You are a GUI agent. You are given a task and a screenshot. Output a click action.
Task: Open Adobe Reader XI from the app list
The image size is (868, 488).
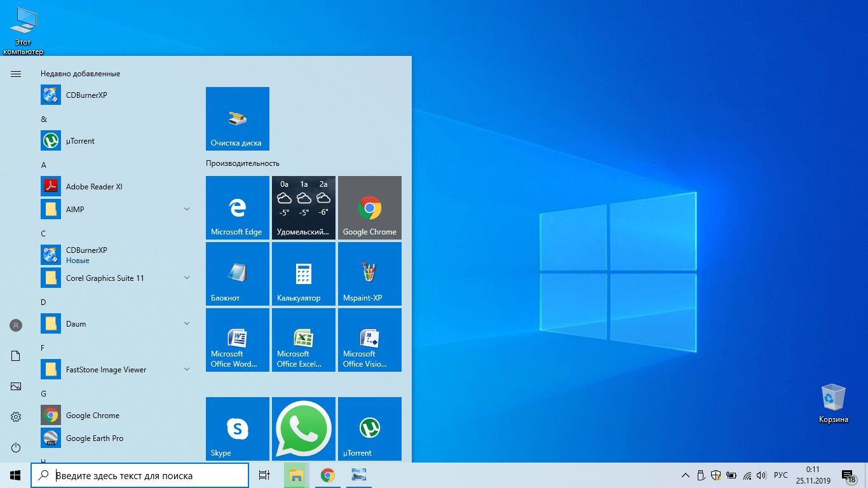point(94,187)
